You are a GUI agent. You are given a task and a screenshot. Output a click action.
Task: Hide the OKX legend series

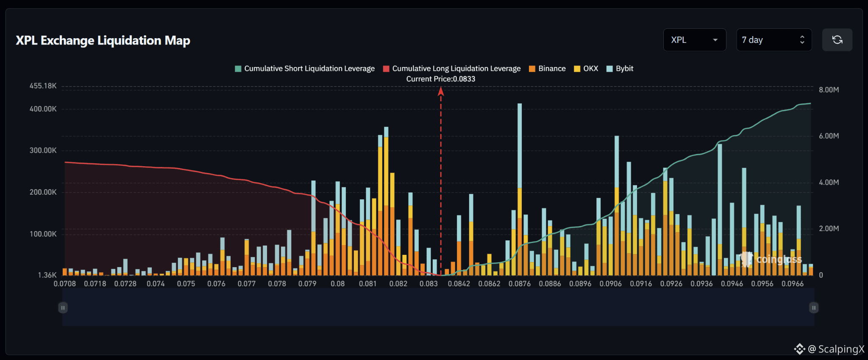[586, 69]
